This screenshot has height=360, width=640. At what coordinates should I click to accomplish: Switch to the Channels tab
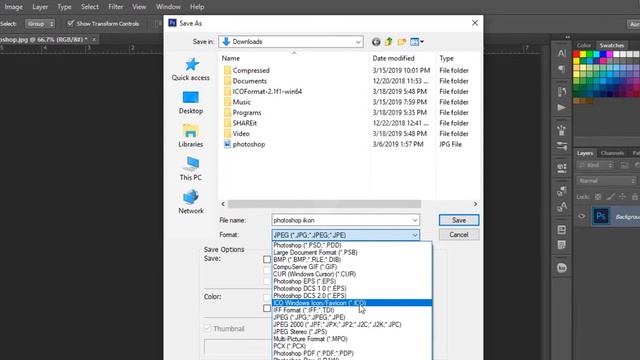coord(612,153)
